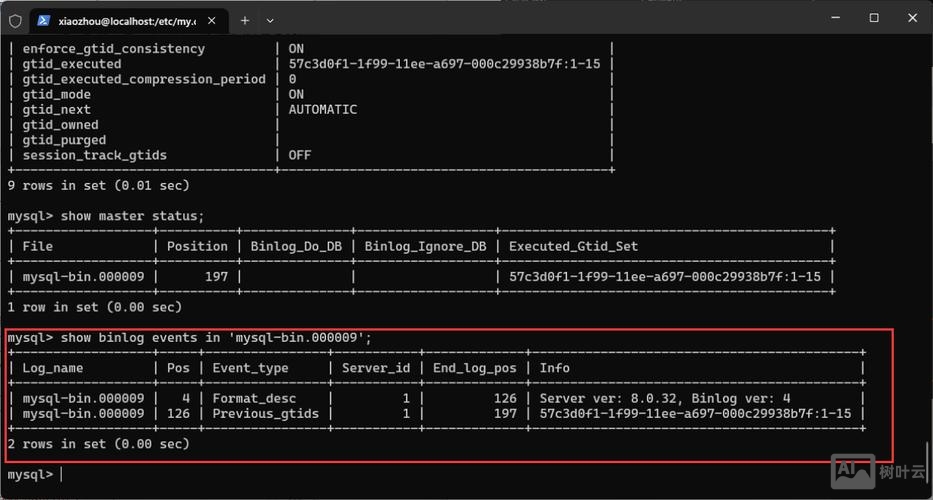Click the Info column header

pos(555,368)
